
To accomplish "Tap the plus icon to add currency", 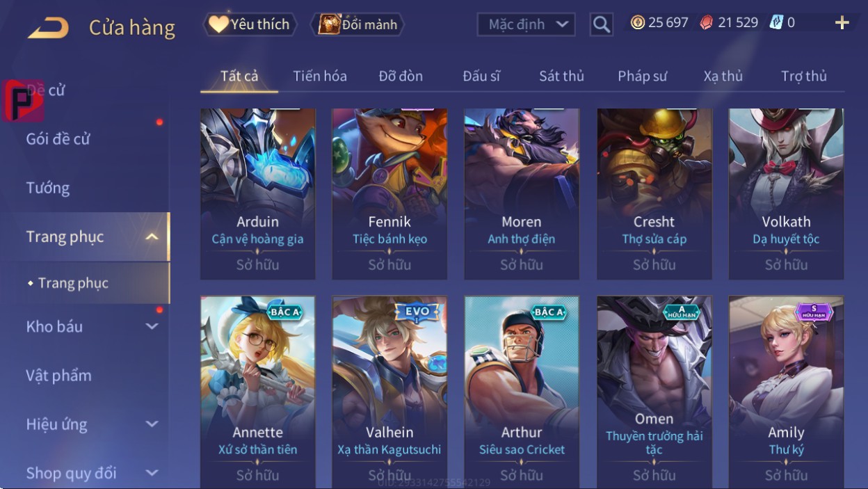I will click(842, 23).
